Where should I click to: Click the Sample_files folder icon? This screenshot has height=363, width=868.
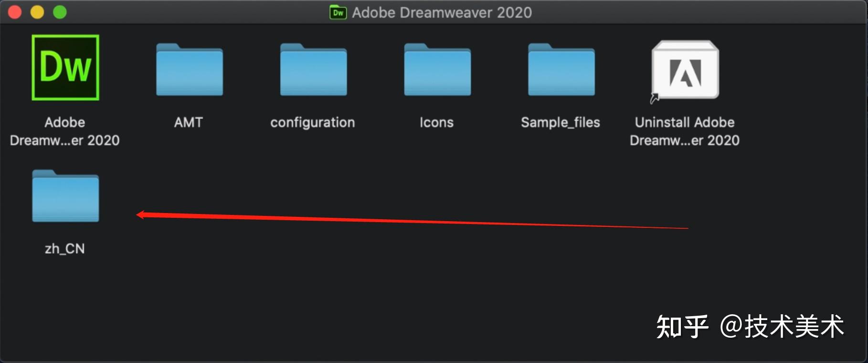561,70
